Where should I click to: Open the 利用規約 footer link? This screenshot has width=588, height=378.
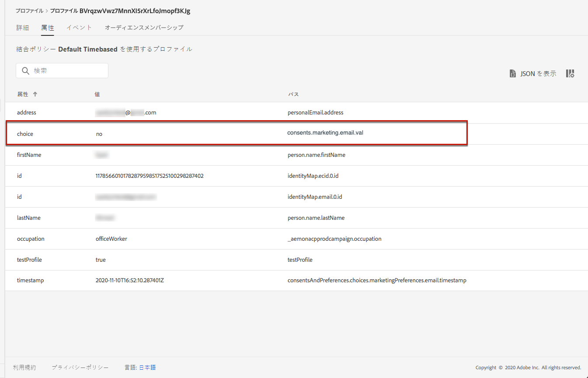tap(24, 368)
